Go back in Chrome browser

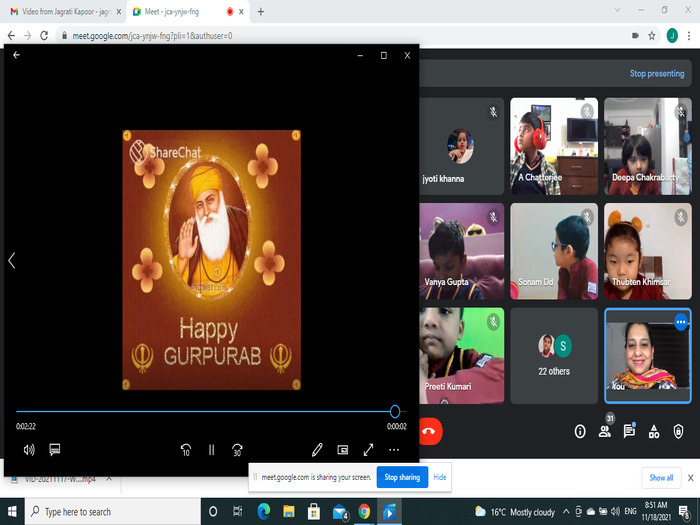pos(11,36)
